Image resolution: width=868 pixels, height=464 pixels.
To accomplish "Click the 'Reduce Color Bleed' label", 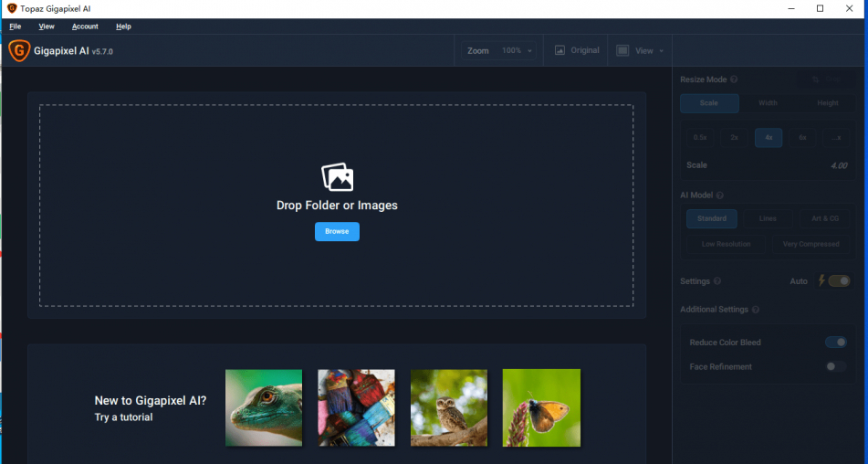I will coord(726,343).
